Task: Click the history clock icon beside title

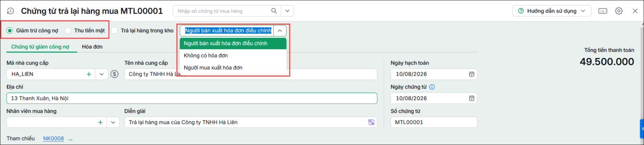Action: pos(10,11)
